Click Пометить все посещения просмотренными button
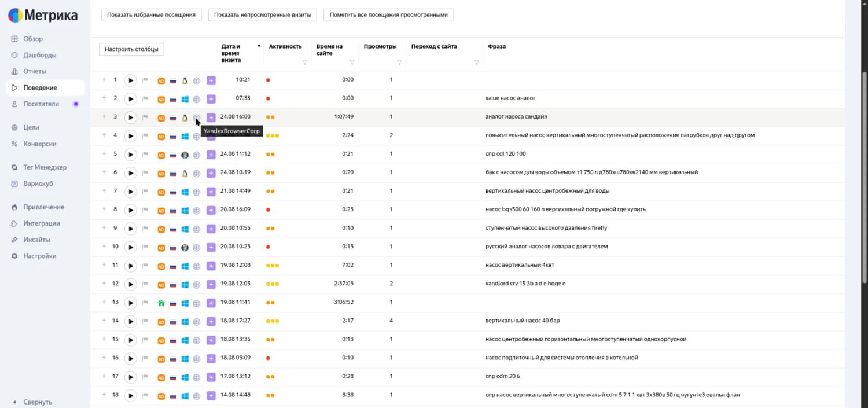 [388, 14]
